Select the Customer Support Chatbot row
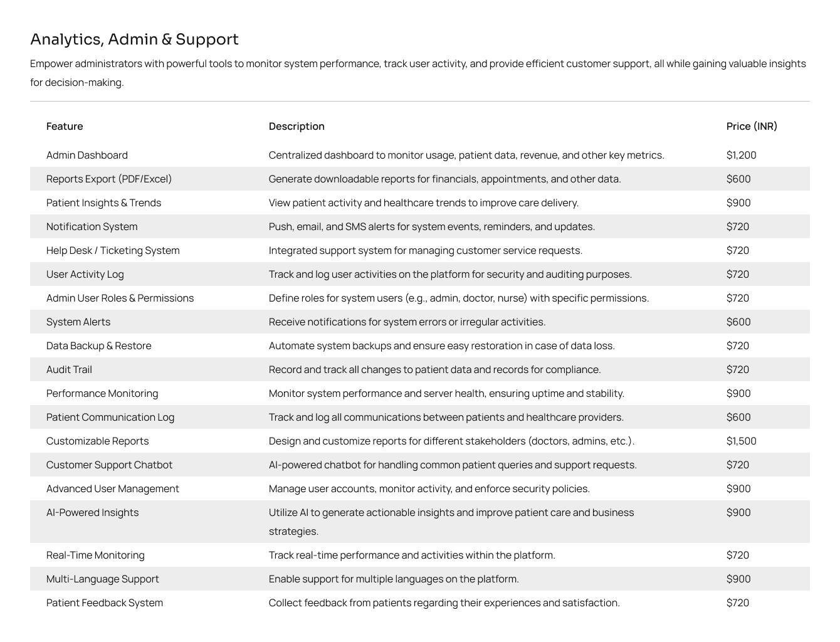The width and height of the screenshot is (840, 642). coord(420,465)
